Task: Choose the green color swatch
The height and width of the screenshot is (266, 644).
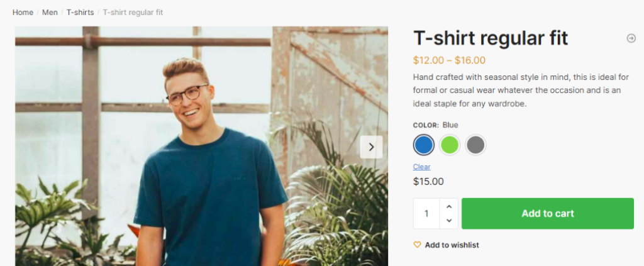Action: (450, 145)
